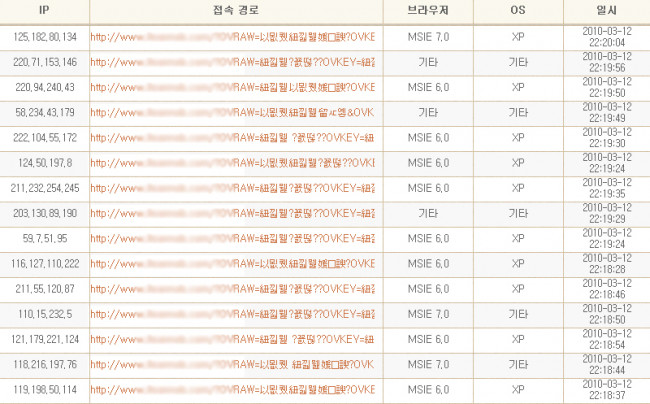Click on IP address 203.130.89.190
This screenshot has width=650, height=404.
click(45, 214)
